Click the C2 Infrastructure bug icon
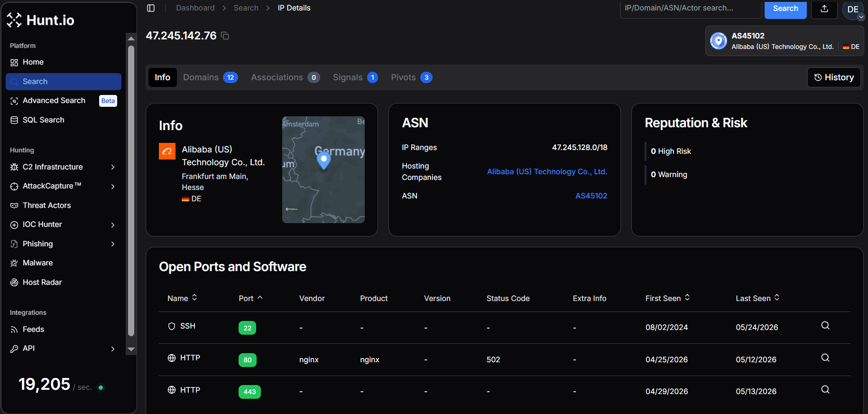This screenshot has height=414, width=868. pyautogui.click(x=14, y=167)
